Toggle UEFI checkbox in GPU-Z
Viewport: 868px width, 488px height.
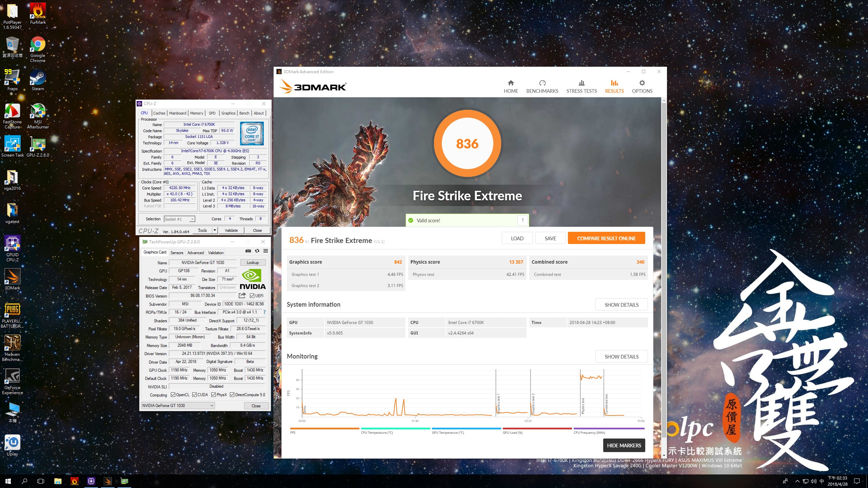click(x=252, y=296)
